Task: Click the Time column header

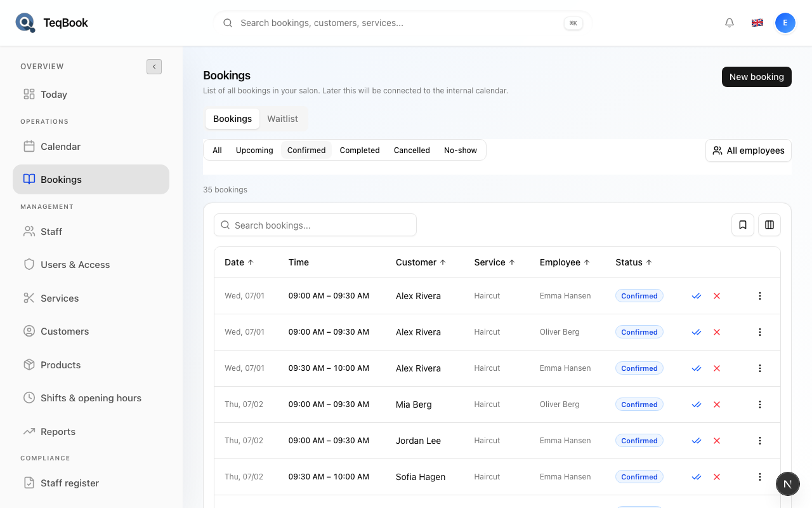Action: point(299,262)
